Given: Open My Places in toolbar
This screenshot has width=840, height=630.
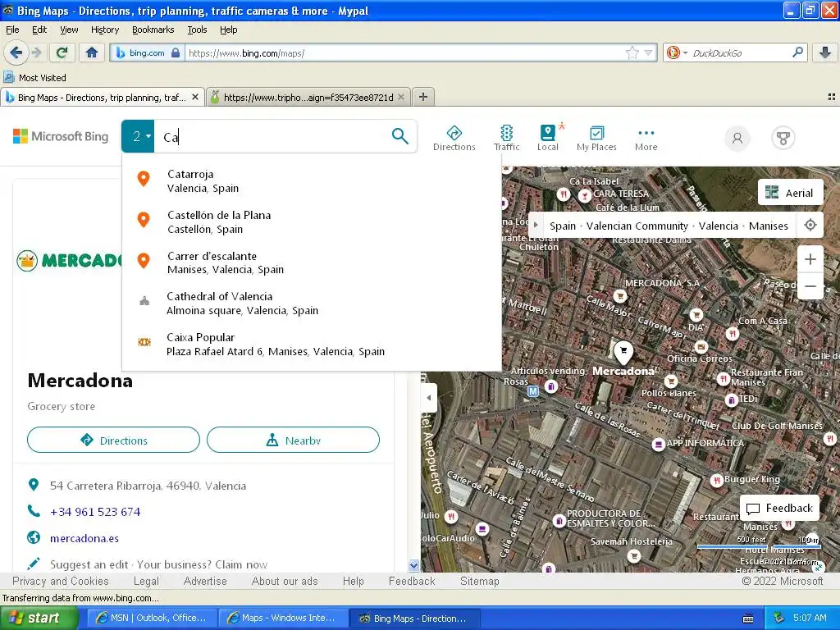Looking at the screenshot, I should (x=596, y=138).
